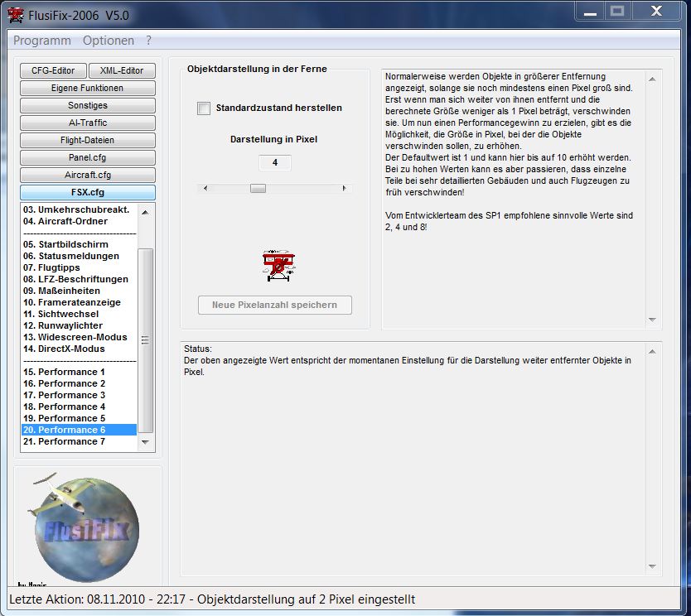Click the red biplane icon
The height and width of the screenshot is (616, 691).
point(278,266)
